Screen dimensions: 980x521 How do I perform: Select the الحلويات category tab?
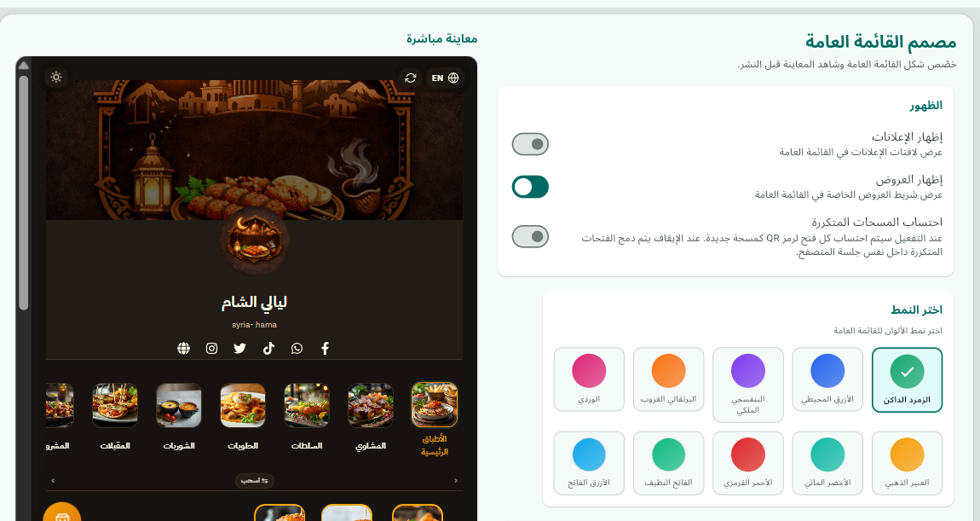coord(243,417)
